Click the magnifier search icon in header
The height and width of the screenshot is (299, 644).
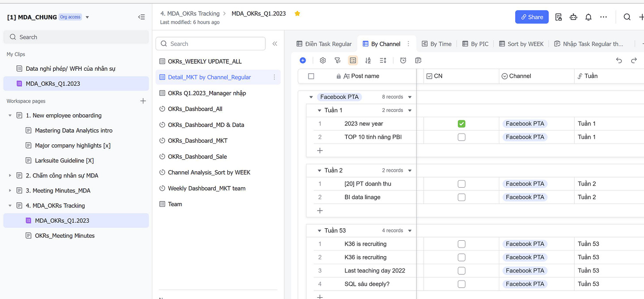coord(627,17)
